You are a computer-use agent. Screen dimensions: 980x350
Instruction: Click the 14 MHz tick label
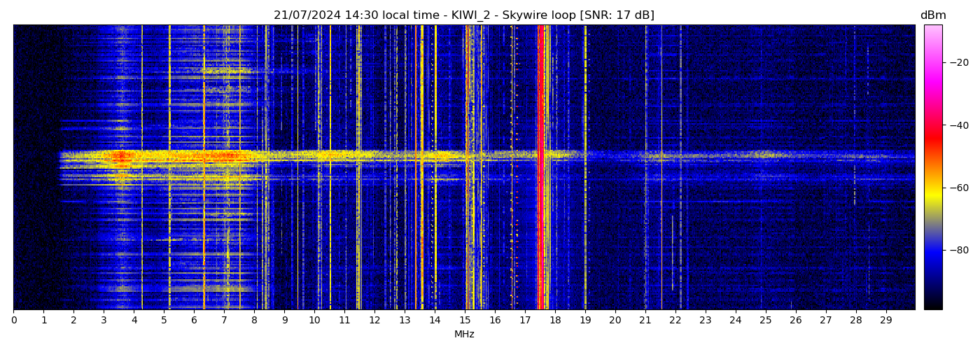pos(435,321)
